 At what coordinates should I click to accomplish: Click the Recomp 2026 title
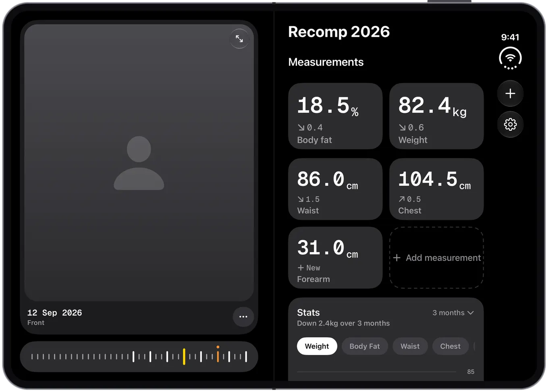(339, 31)
